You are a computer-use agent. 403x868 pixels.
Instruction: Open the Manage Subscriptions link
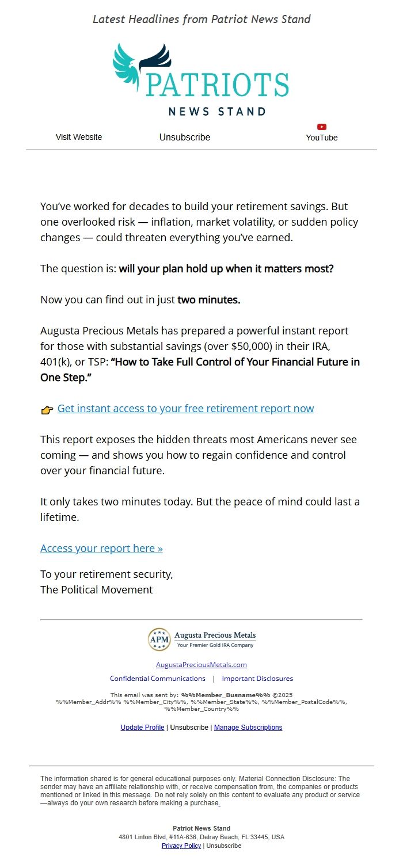point(248,728)
